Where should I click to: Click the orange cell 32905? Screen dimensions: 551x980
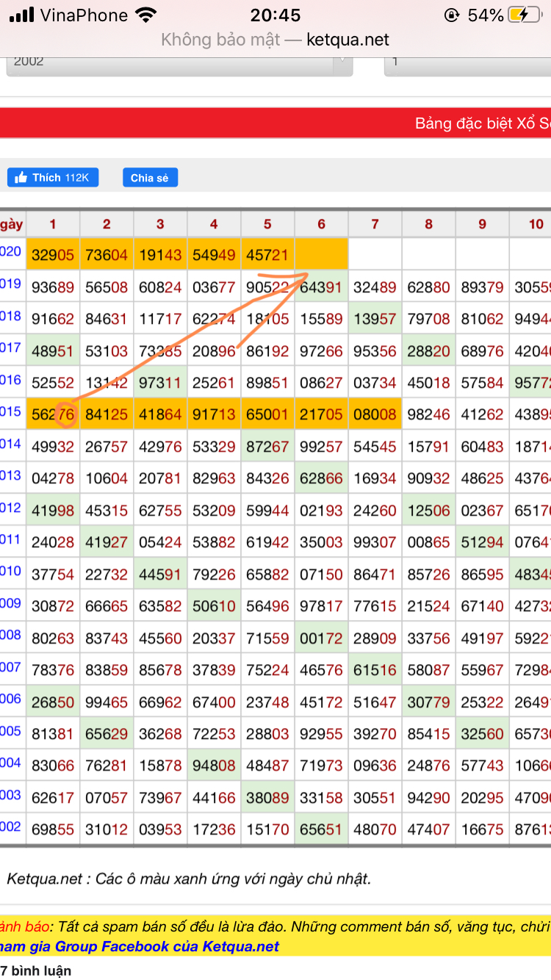[x=52, y=254]
